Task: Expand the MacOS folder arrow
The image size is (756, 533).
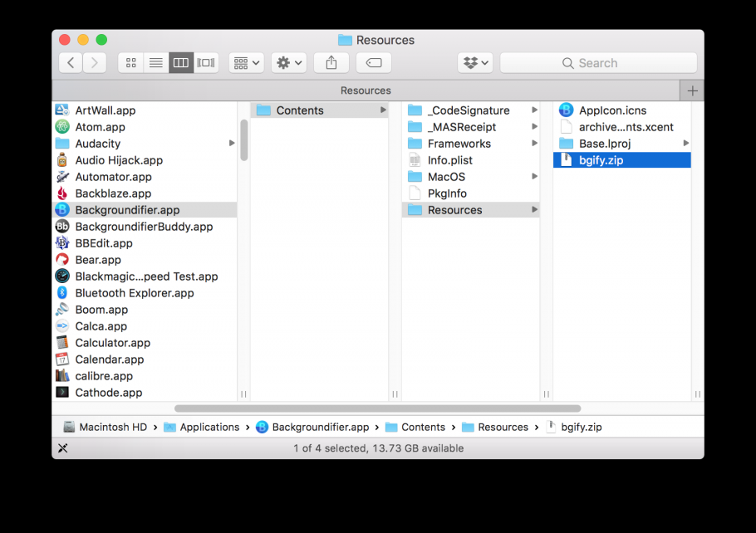Action: click(534, 176)
